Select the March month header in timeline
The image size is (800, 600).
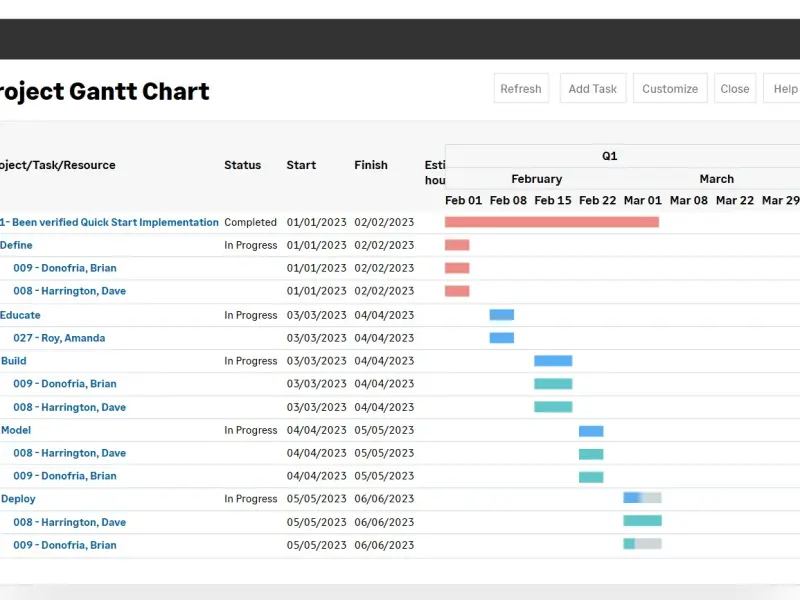pos(716,179)
